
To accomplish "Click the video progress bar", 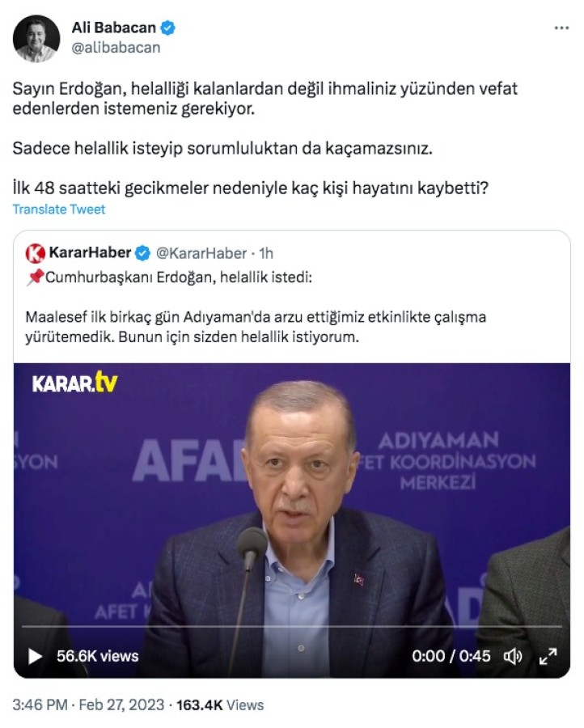I will click(291, 626).
